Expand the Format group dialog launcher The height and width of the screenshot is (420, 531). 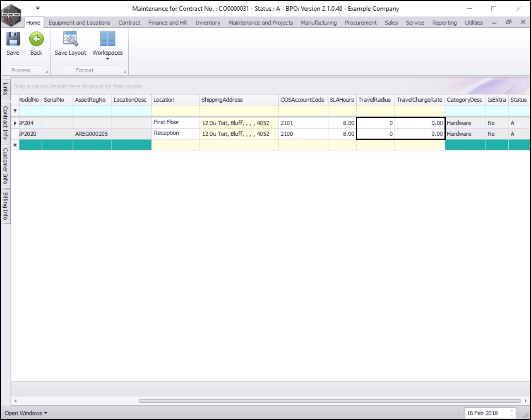coord(125,72)
